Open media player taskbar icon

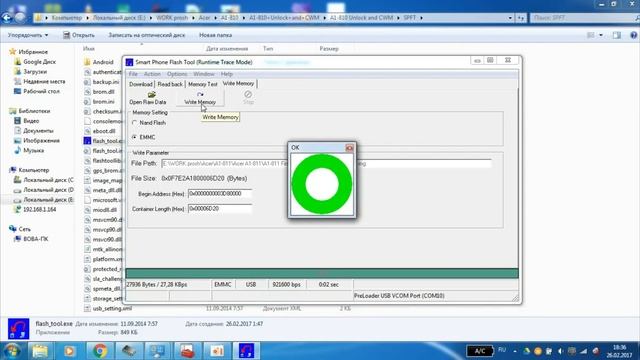(x=69, y=351)
